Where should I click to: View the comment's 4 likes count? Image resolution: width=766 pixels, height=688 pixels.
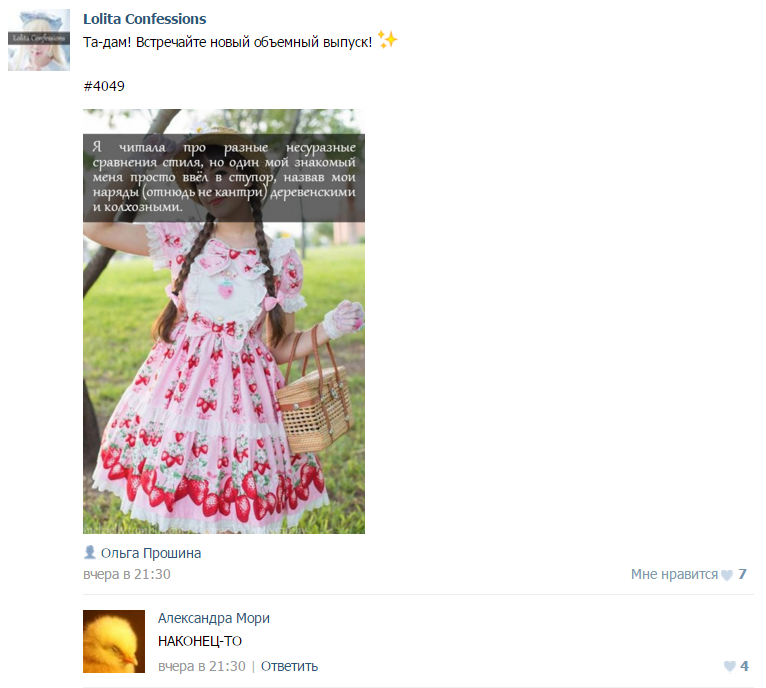(x=744, y=666)
